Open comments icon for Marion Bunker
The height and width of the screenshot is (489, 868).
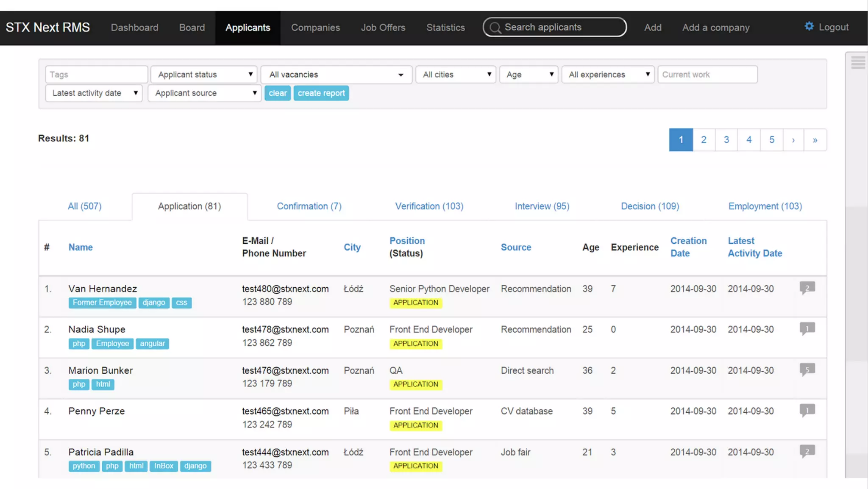click(807, 370)
